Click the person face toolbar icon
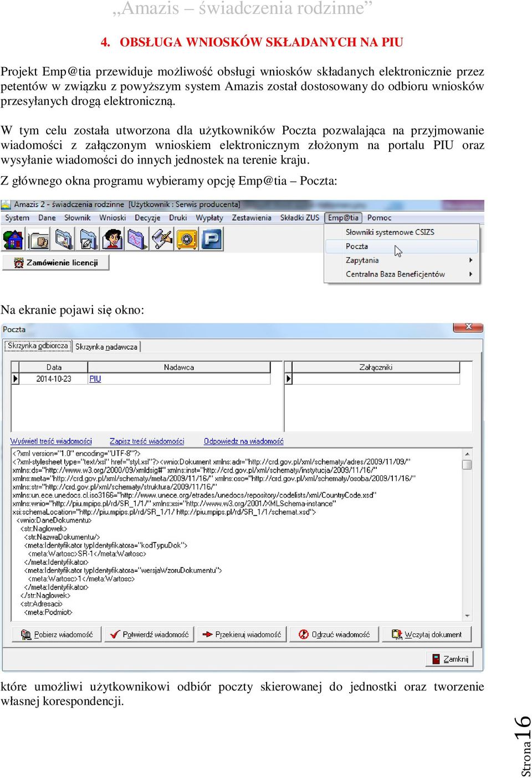This screenshot has width=532, height=778. point(112,240)
